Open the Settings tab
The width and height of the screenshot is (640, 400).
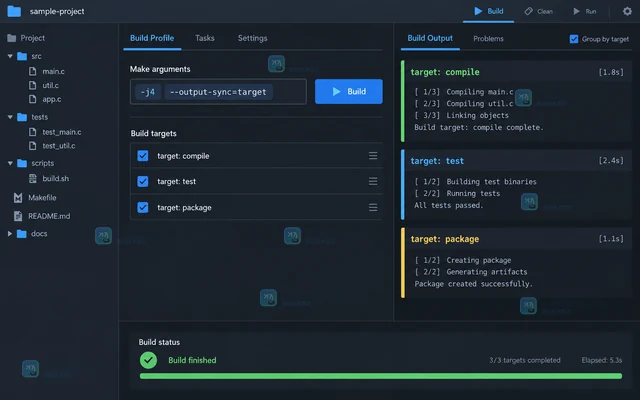point(252,38)
